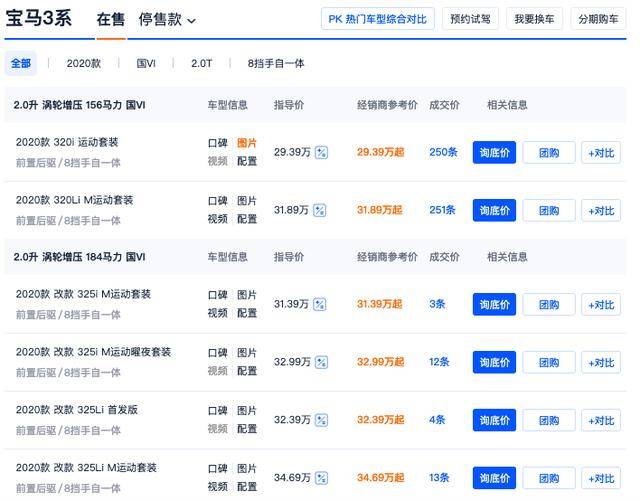Screen dimensions: 640x501
Task: Open 图片 link for 320i 运动套装
Action: click(x=247, y=143)
